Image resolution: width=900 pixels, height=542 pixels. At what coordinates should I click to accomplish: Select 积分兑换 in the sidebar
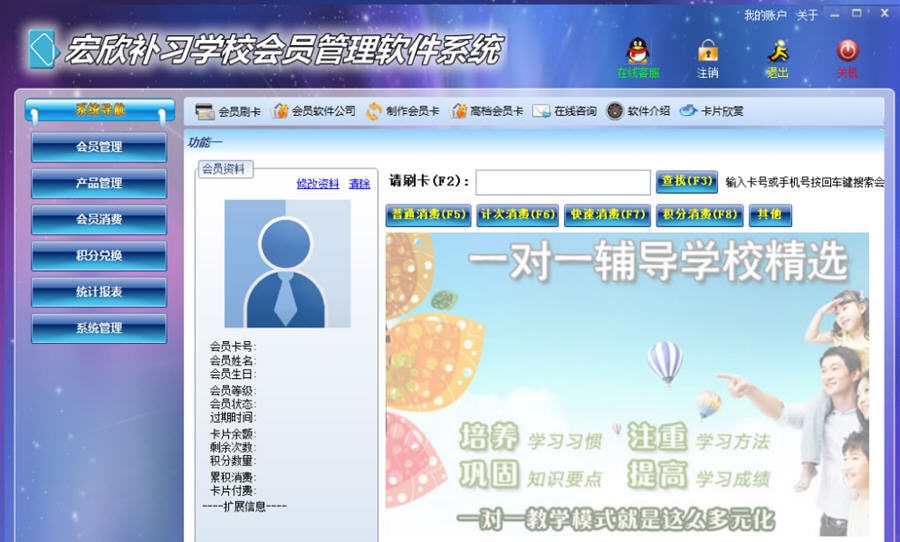tap(99, 255)
